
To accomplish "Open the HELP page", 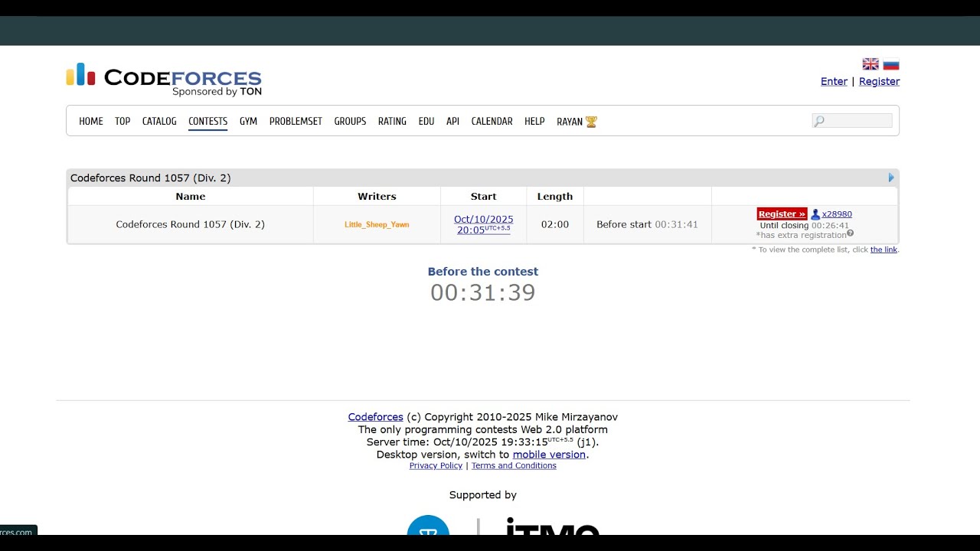I will click(534, 122).
